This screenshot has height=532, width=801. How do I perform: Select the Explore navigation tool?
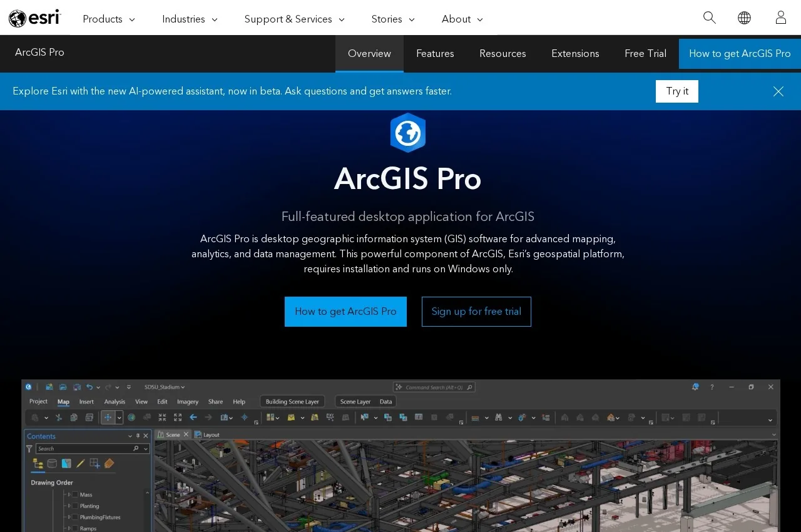tap(108, 417)
